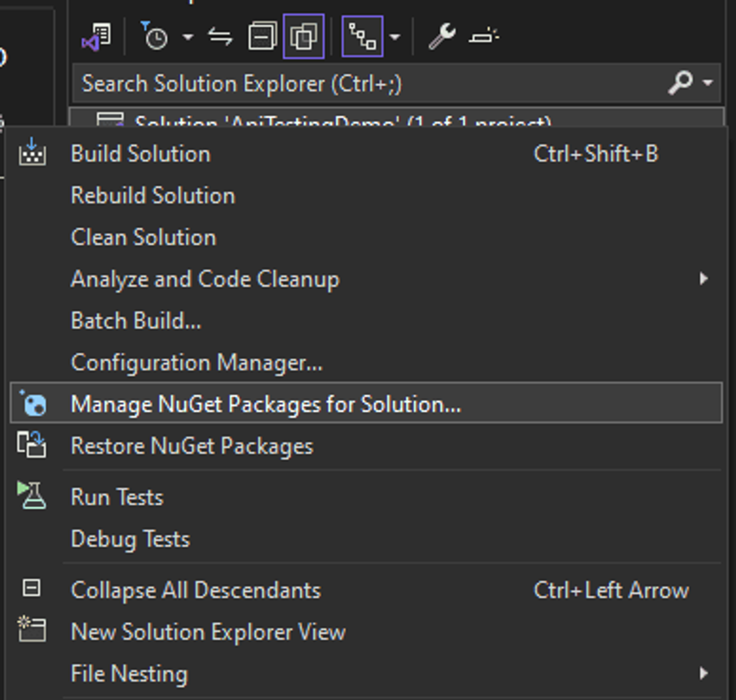
Task: Click the Pending Changes Filter clock icon
Action: point(154,36)
